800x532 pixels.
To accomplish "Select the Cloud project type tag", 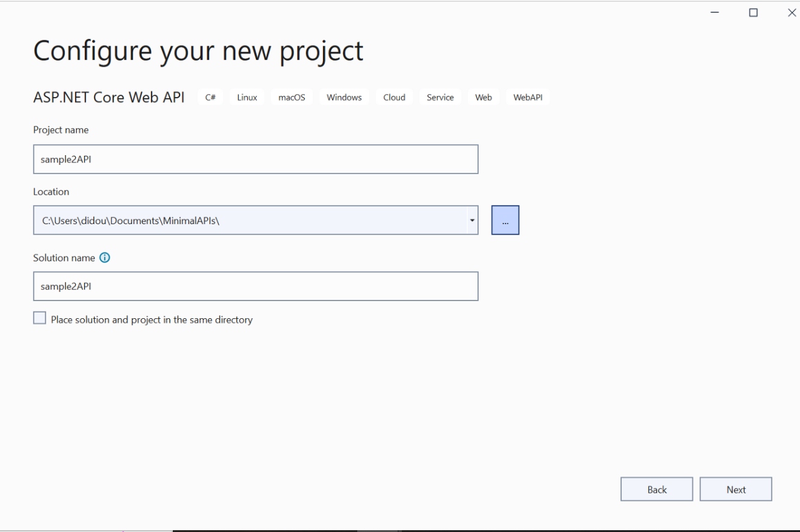I will click(x=394, y=98).
